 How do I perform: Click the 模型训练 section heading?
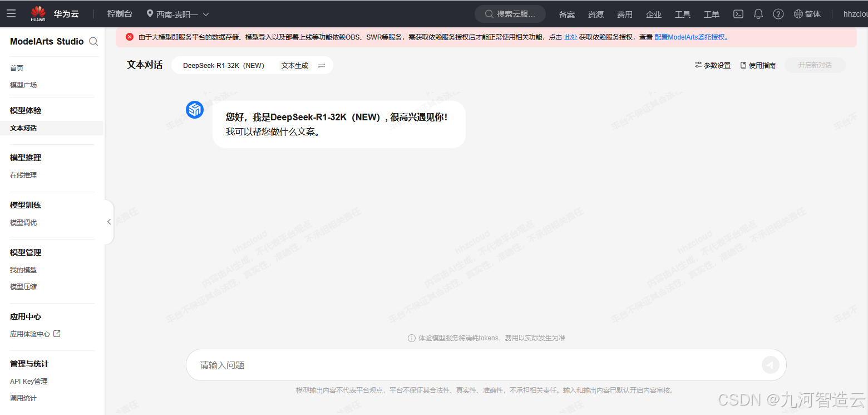click(26, 205)
